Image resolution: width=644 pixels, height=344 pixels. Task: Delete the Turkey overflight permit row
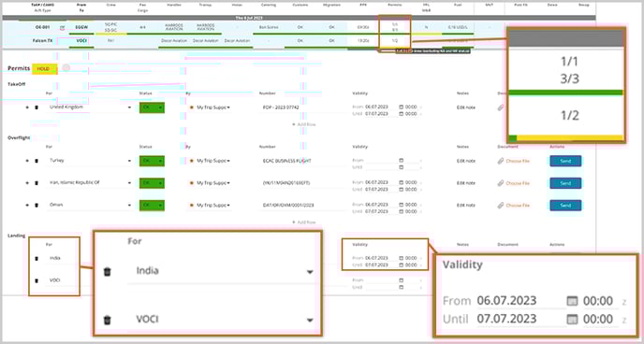coord(37,161)
